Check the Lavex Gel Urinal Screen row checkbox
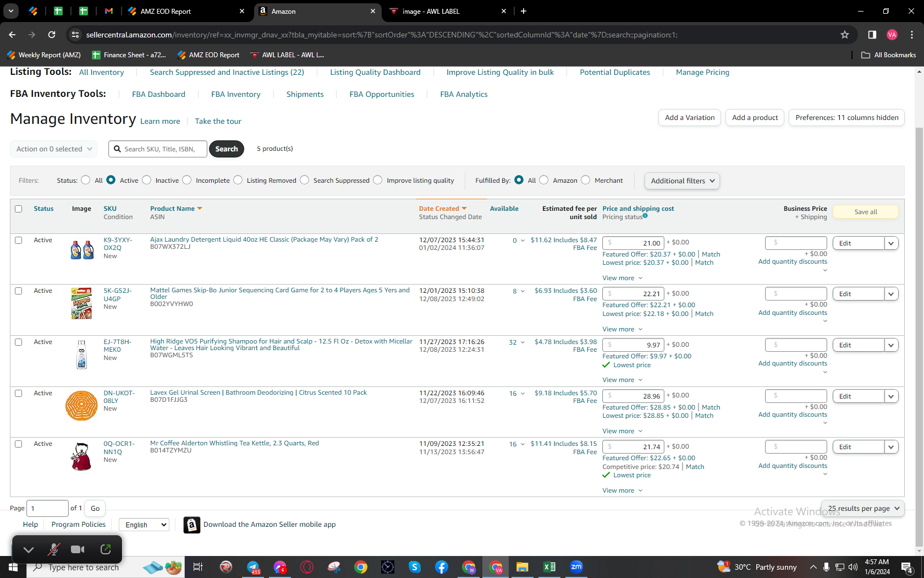924x578 pixels. coord(19,394)
